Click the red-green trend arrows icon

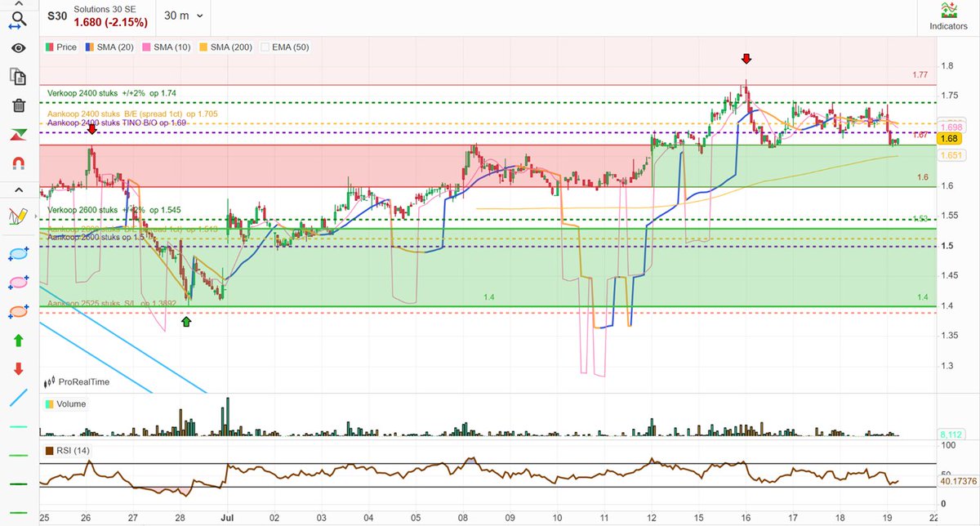[18, 134]
